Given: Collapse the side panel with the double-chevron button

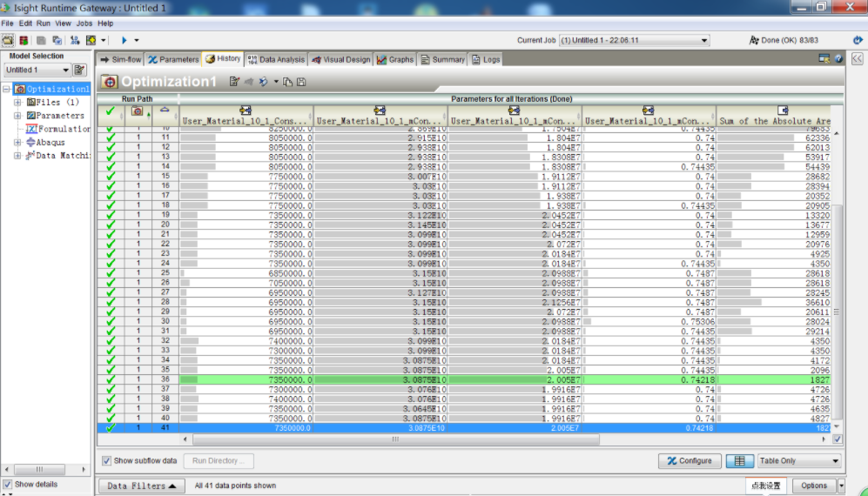Looking at the screenshot, I should point(858,58).
